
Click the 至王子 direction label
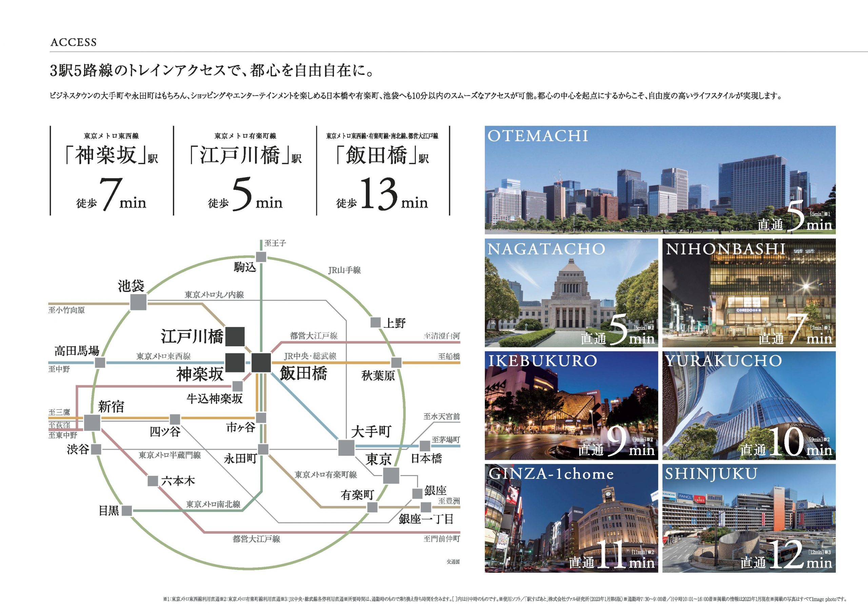[x=275, y=243]
